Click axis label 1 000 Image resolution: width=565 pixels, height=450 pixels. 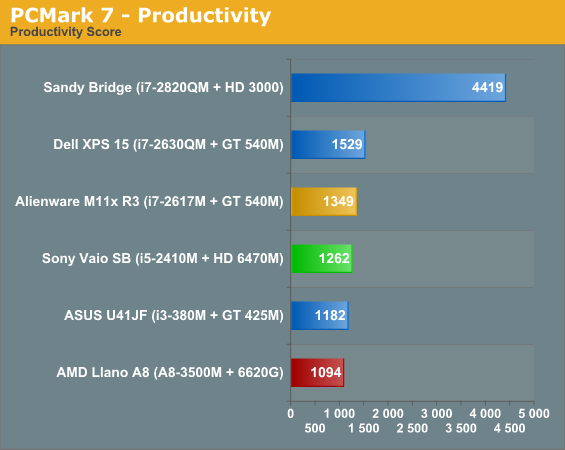339,414
